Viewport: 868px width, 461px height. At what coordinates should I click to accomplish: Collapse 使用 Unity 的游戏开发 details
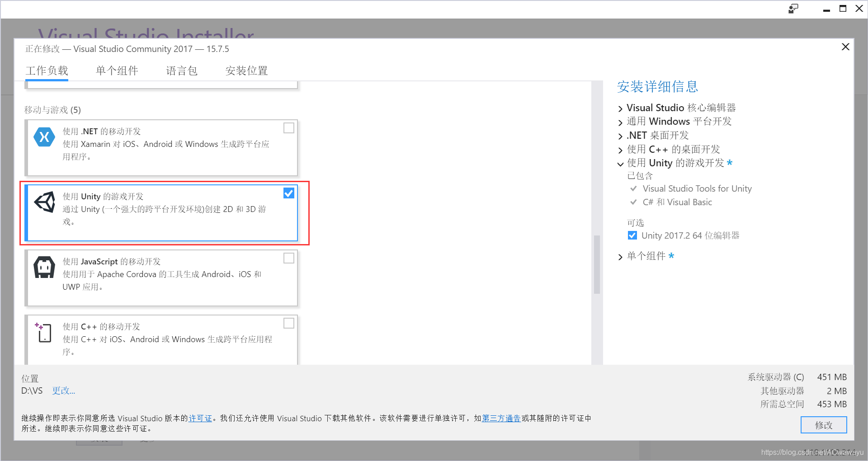620,164
